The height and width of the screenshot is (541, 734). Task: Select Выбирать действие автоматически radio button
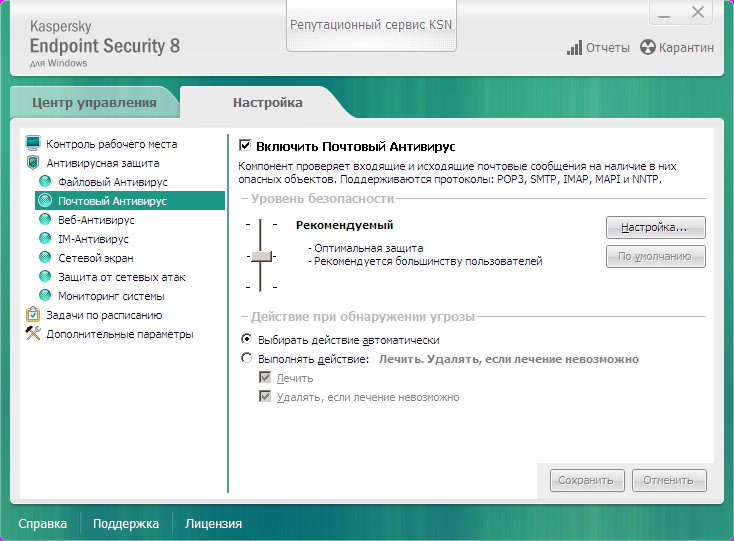[x=246, y=339]
